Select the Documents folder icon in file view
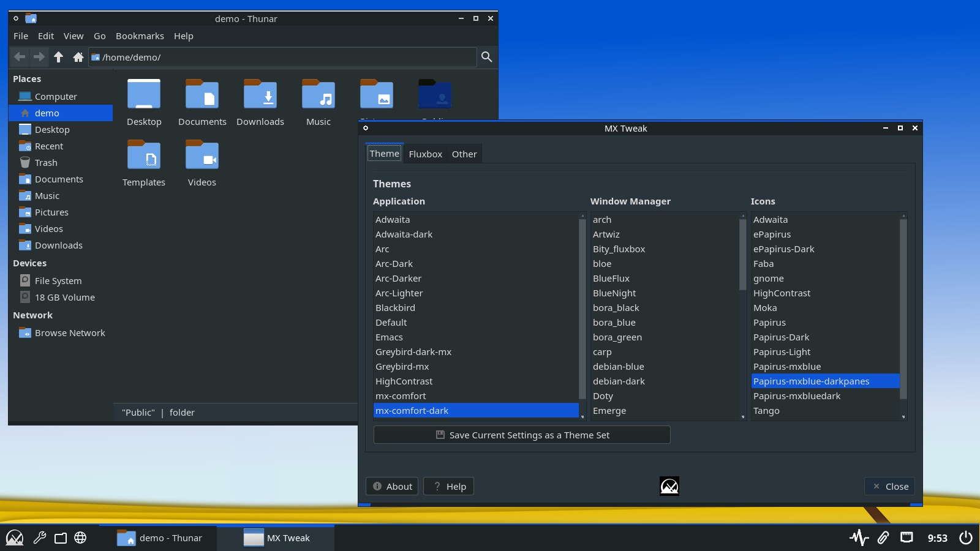980x551 pixels. [x=202, y=95]
